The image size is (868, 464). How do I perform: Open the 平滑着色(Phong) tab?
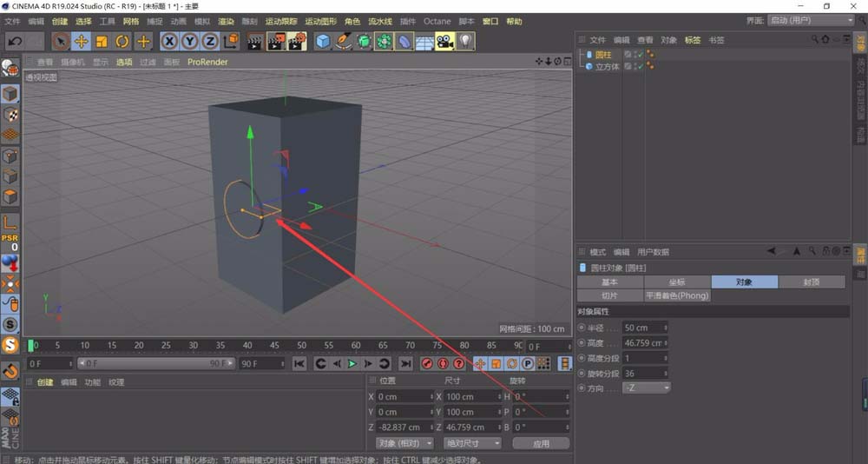point(678,295)
